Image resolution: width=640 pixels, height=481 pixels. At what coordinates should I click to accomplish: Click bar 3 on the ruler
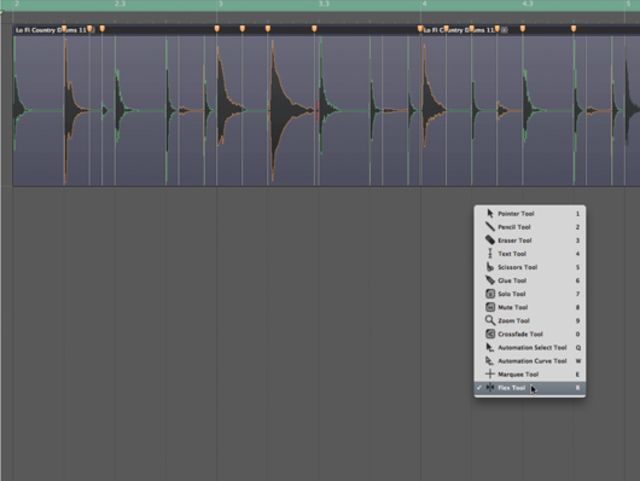[x=220, y=4]
